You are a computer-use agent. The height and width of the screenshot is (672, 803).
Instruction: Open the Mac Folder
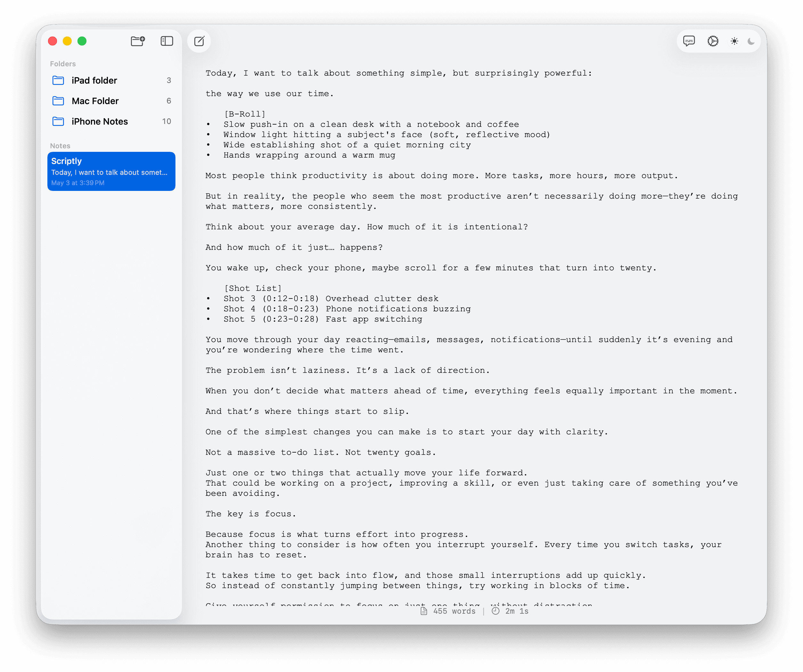pos(111,101)
